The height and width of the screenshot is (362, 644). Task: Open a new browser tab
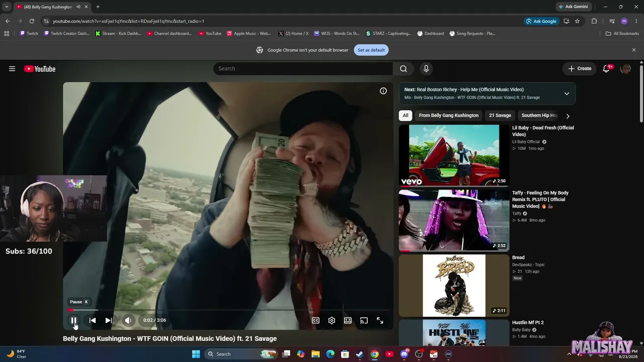[98, 7]
